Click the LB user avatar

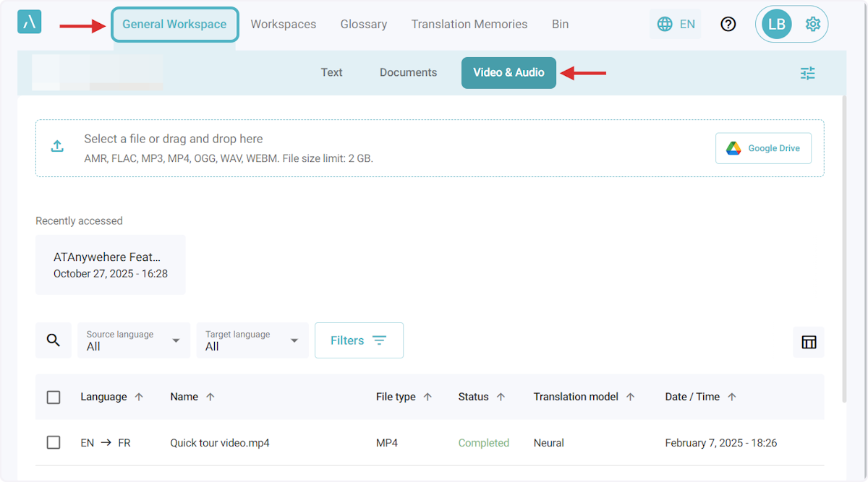pyautogui.click(x=776, y=24)
